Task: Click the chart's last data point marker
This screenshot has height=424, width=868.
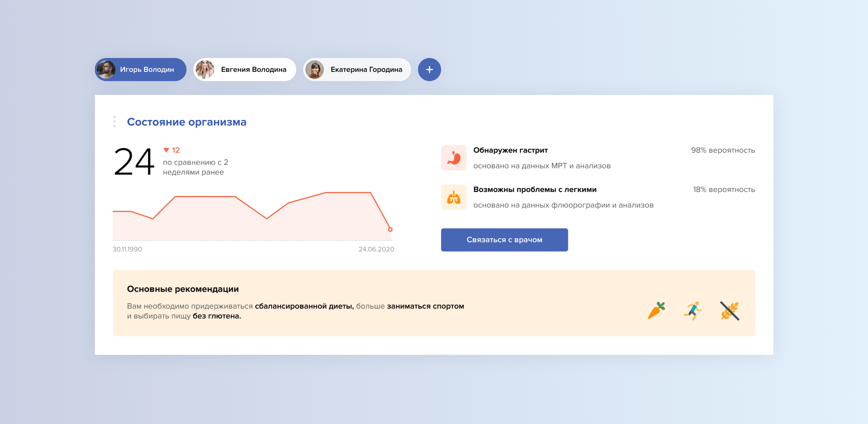Action: [390, 230]
